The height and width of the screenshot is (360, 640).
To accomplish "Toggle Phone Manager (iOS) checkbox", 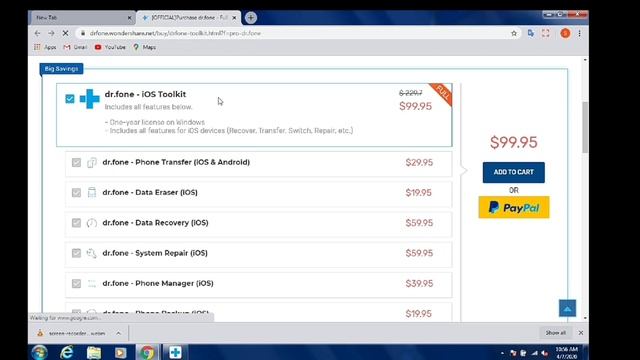I will click(x=76, y=283).
